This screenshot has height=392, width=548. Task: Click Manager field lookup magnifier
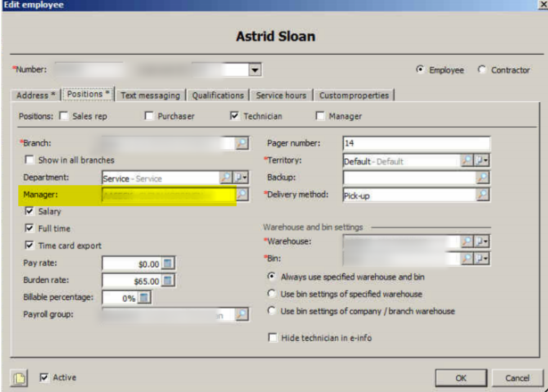coord(242,195)
